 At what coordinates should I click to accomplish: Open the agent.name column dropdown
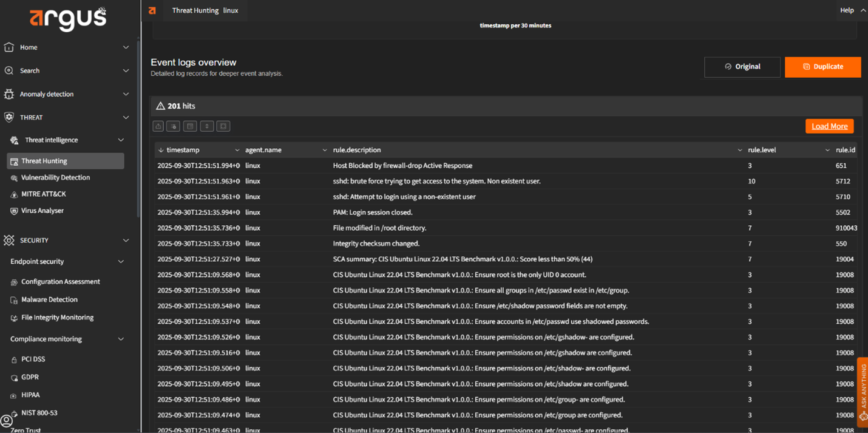pos(324,150)
